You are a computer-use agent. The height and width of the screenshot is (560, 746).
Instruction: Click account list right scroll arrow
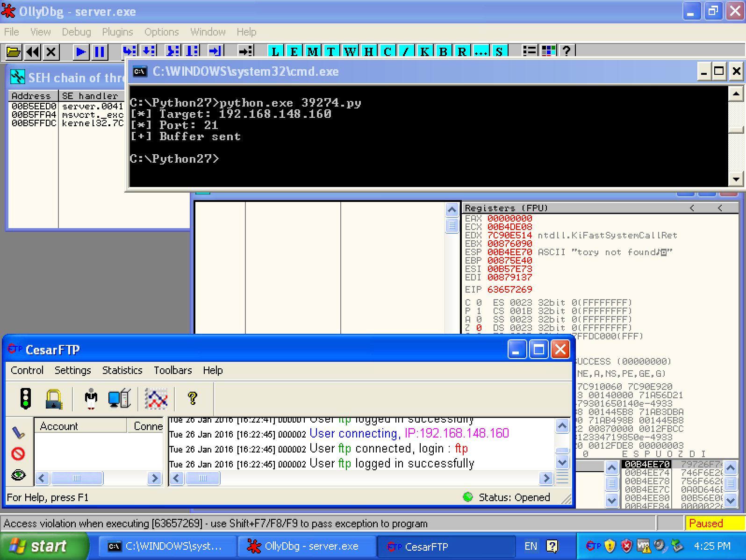point(154,478)
